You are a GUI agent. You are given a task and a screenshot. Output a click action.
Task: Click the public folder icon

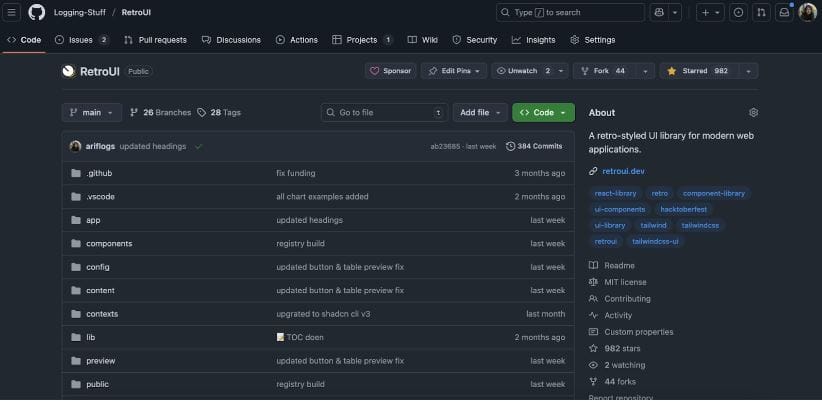click(76, 385)
